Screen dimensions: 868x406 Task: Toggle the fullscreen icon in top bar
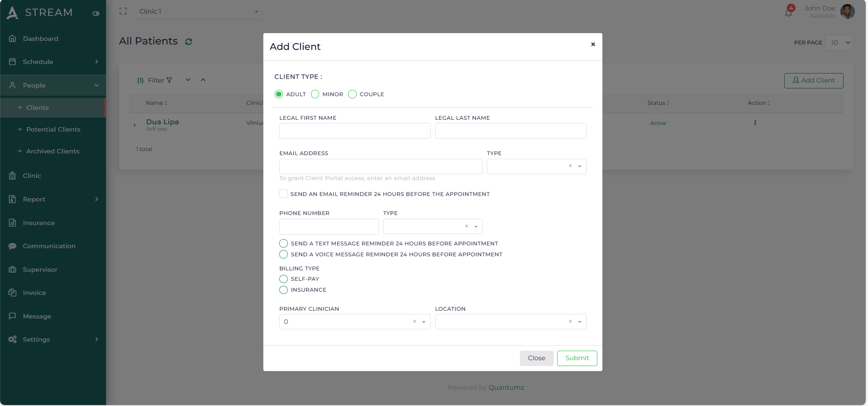click(x=123, y=11)
